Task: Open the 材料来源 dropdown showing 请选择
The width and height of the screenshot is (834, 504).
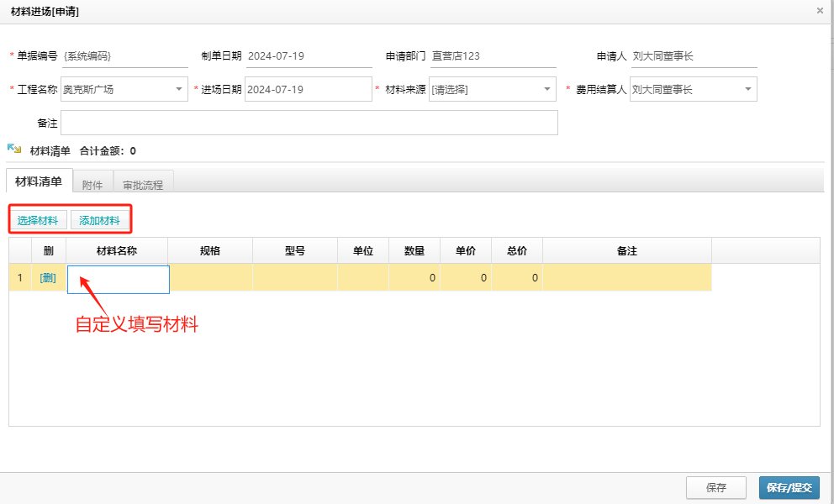Action: pos(548,89)
